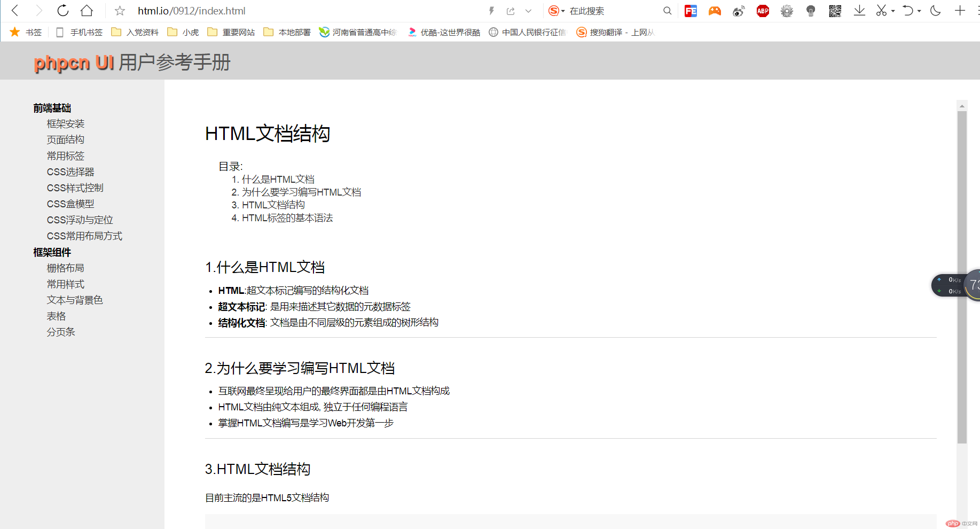980x529 pixels.
Task: Select CSS样式控制 in the sidebar
Action: click(75, 188)
